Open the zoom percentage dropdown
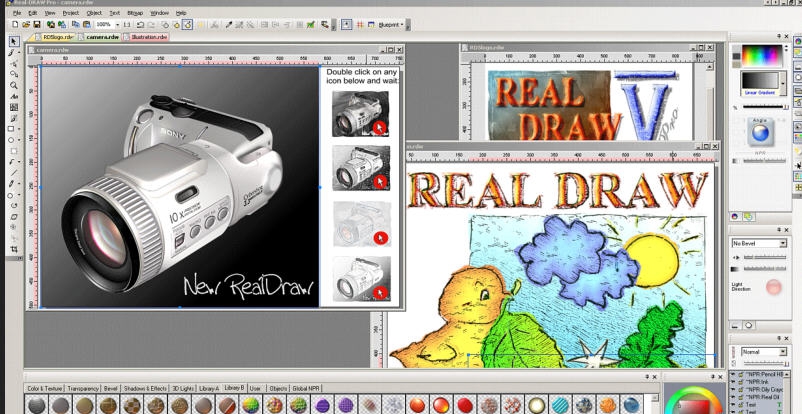This screenshot has width=802, height=414. [117, 25]
